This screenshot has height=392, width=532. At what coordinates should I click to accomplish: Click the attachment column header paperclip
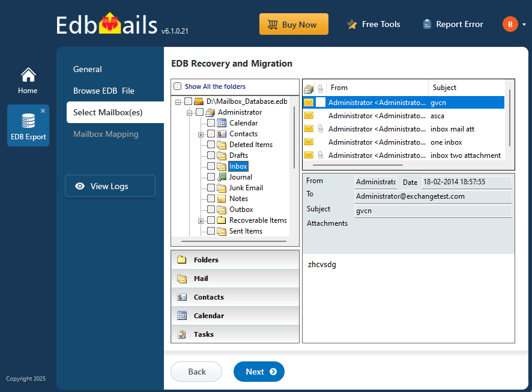321,89
